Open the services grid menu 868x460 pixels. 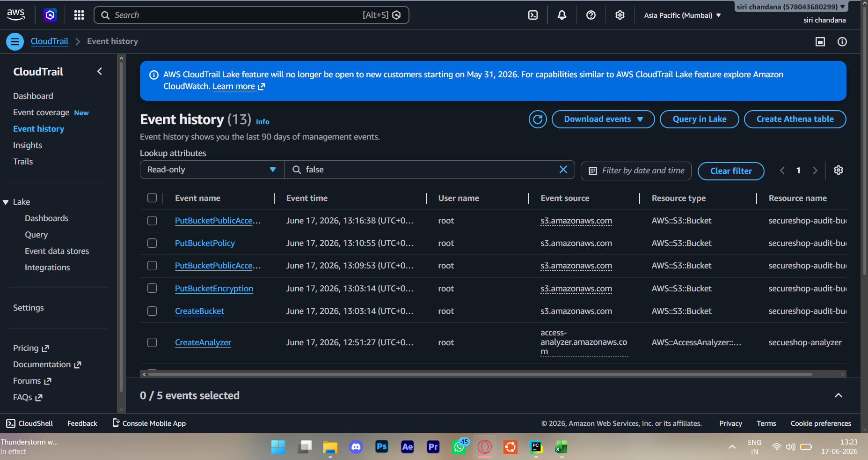pos(79,15)
